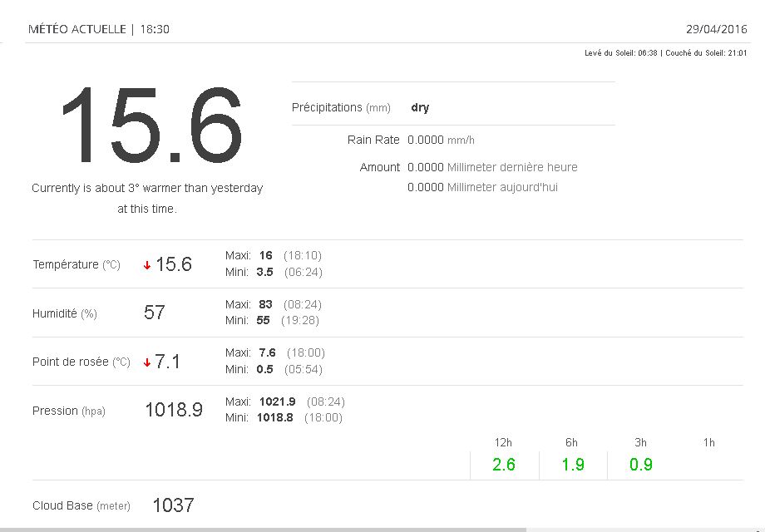Click the rainfall amount for dernière heure
The width and height of the screenshot is (765, 532).
[492, 167]
